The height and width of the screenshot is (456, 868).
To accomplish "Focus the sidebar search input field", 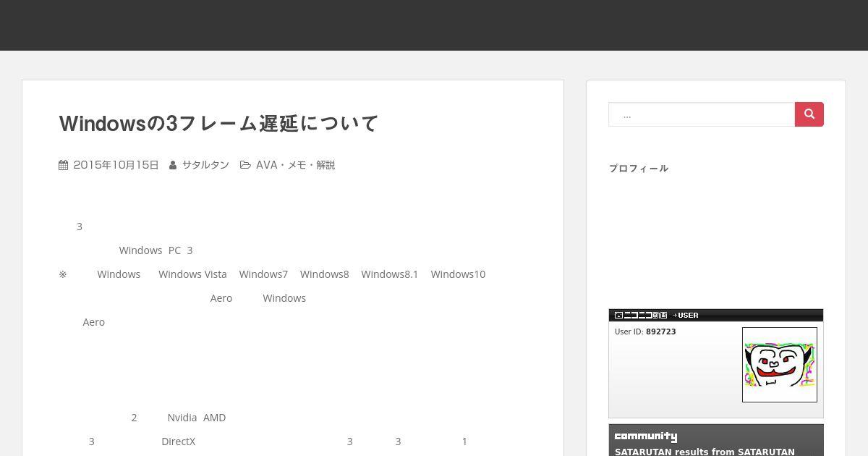I will 702,114.
